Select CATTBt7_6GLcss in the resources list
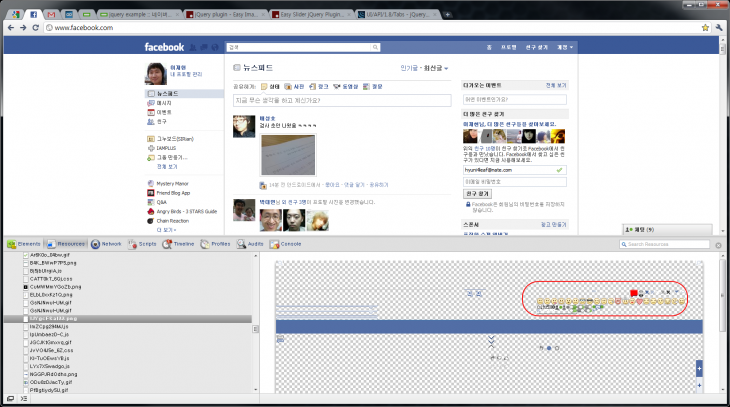730x407 pixels. click(50, 278)
